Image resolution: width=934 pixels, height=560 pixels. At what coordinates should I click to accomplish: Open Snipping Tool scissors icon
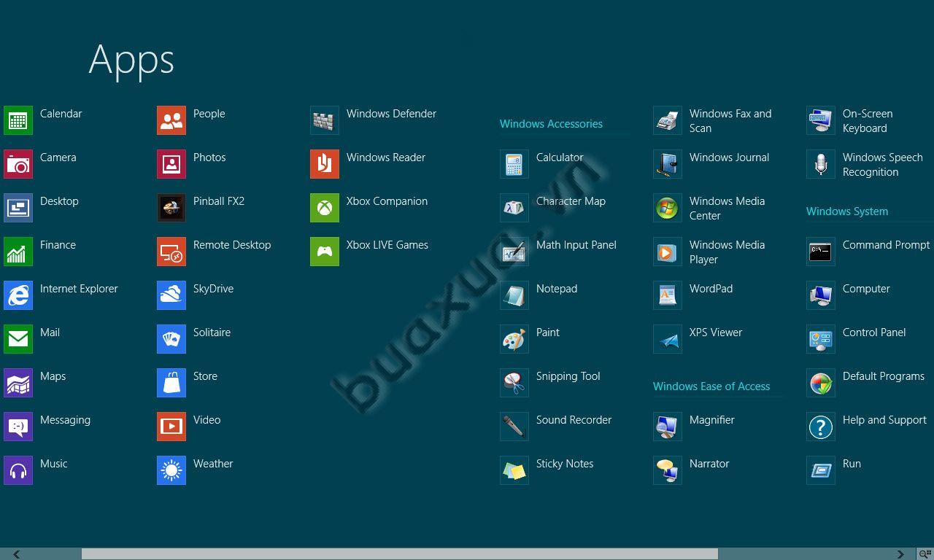(x=514, y=383)
